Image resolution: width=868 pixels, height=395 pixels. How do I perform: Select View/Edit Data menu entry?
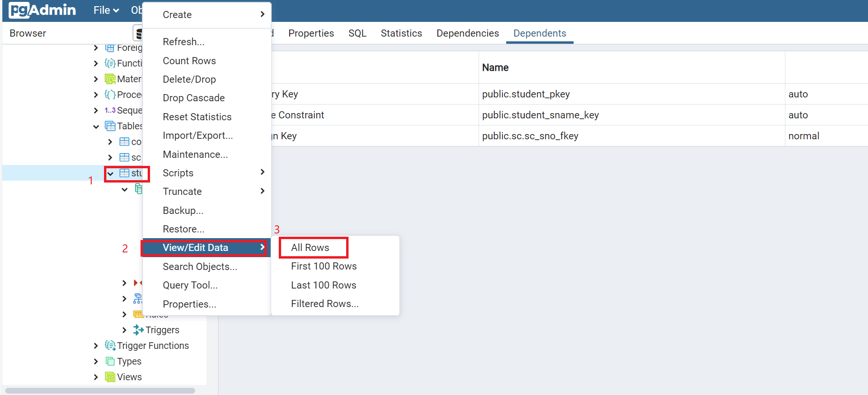pyautogui.click(x=207, y=248)
